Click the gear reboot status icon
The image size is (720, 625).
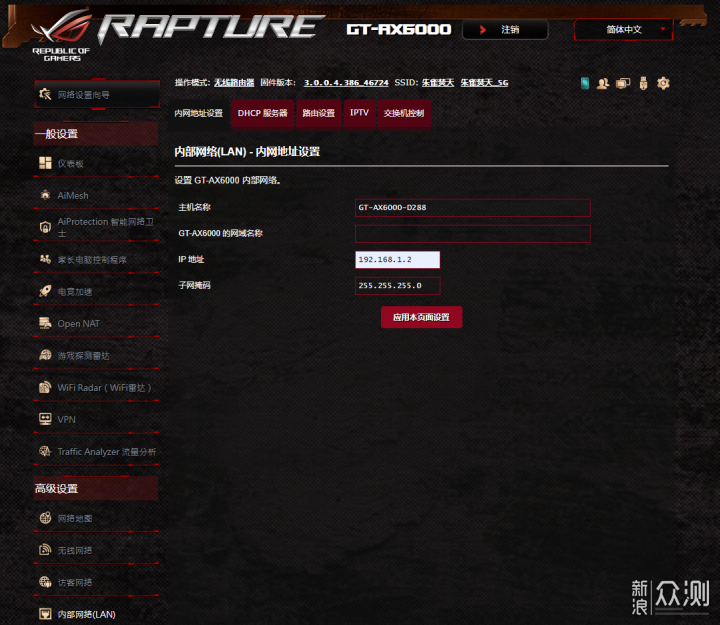(663, 83)
